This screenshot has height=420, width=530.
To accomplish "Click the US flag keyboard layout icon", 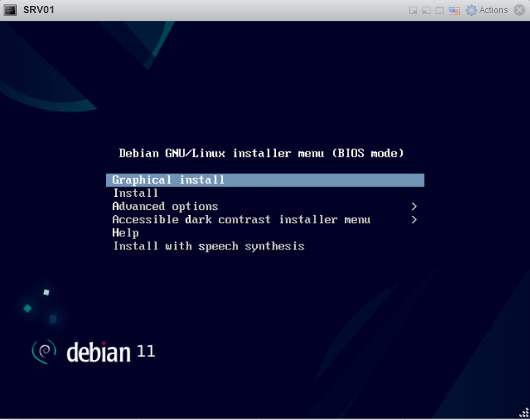I will pyautogui.click(x=454, y=10).
